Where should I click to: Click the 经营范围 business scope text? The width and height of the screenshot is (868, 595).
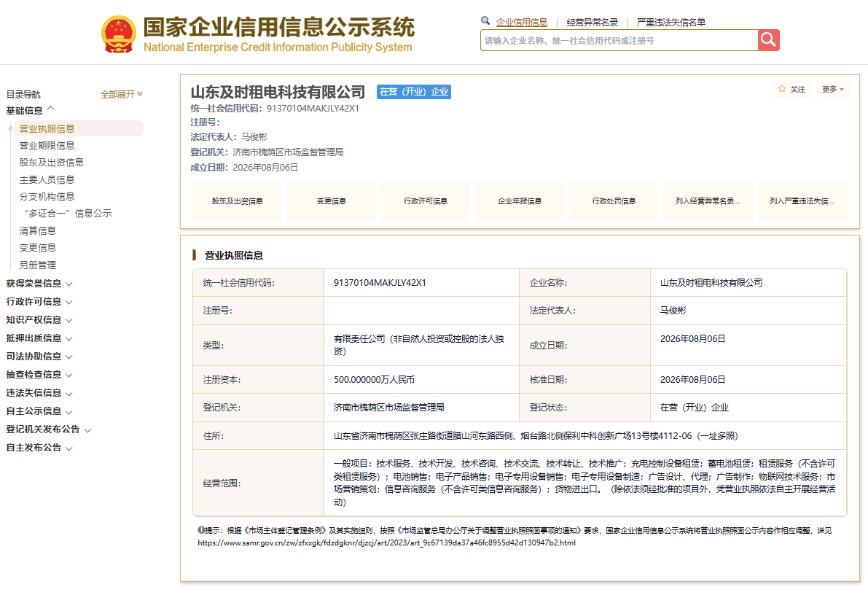pos(584,483)
